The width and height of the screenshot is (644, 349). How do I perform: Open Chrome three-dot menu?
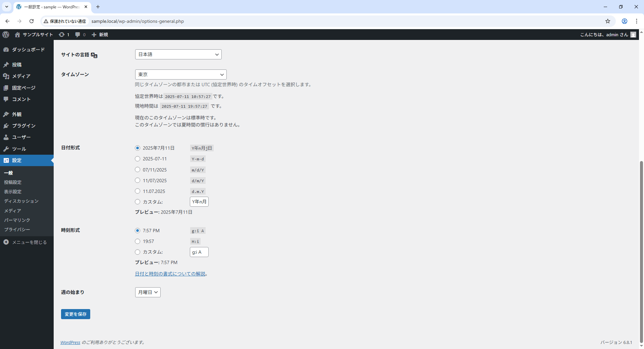[637, 21]
